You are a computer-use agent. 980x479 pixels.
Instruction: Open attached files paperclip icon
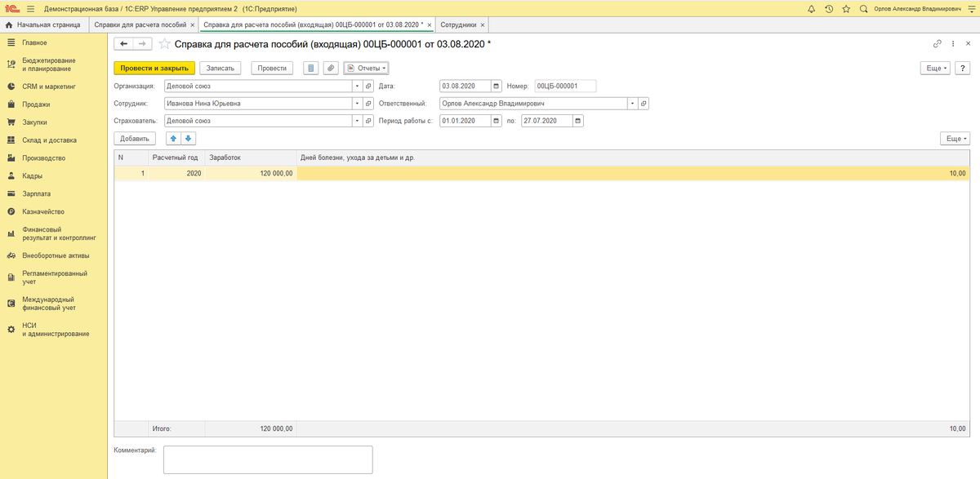click(x=331, y=68)
